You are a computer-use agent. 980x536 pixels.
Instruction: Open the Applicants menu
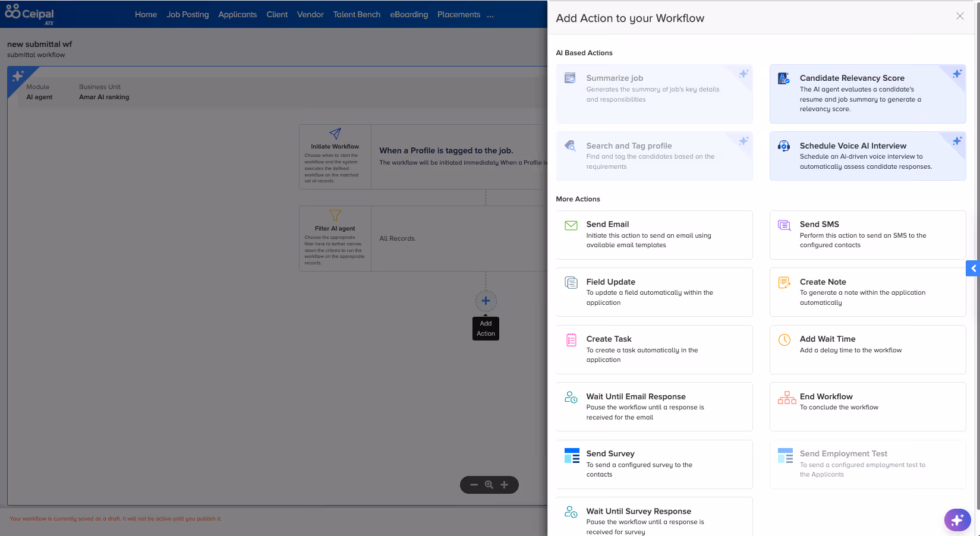click(x=238, y=14)
